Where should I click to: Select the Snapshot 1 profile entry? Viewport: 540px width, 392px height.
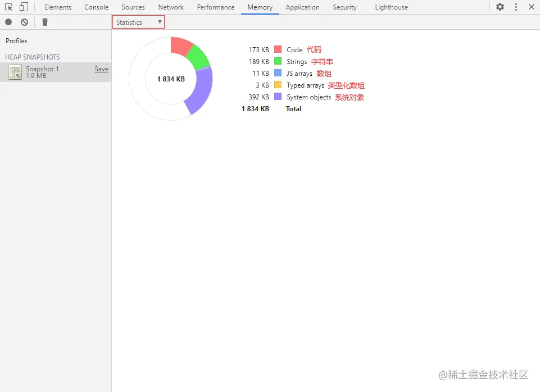[x=56, y=72]
